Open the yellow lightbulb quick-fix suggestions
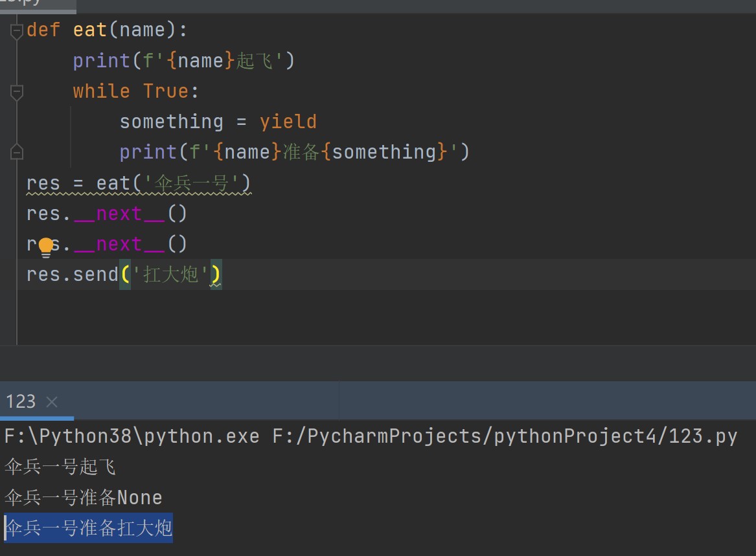This screenshot has width=756, height=556. 46,247
